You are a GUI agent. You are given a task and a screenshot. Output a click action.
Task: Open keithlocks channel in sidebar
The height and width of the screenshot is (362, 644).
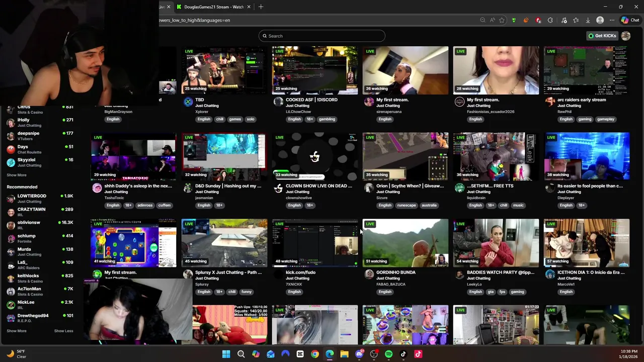40,278
